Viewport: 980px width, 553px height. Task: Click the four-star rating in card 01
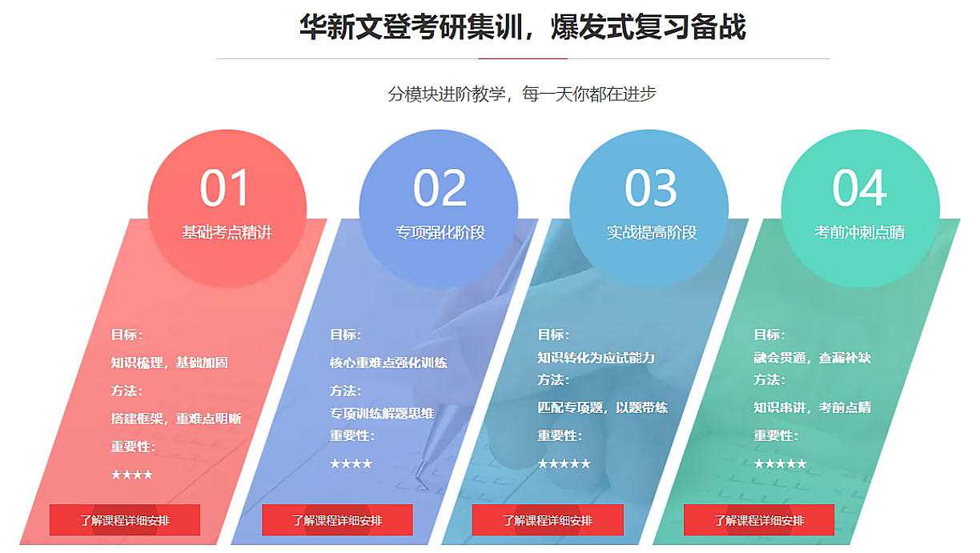pyautogui.click(x=132, y=475)
